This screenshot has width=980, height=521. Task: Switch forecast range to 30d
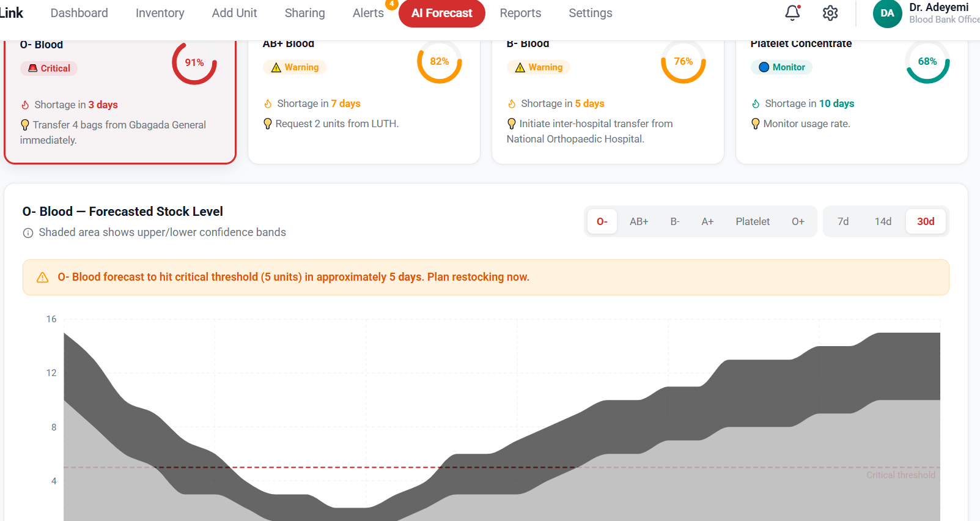926,221
